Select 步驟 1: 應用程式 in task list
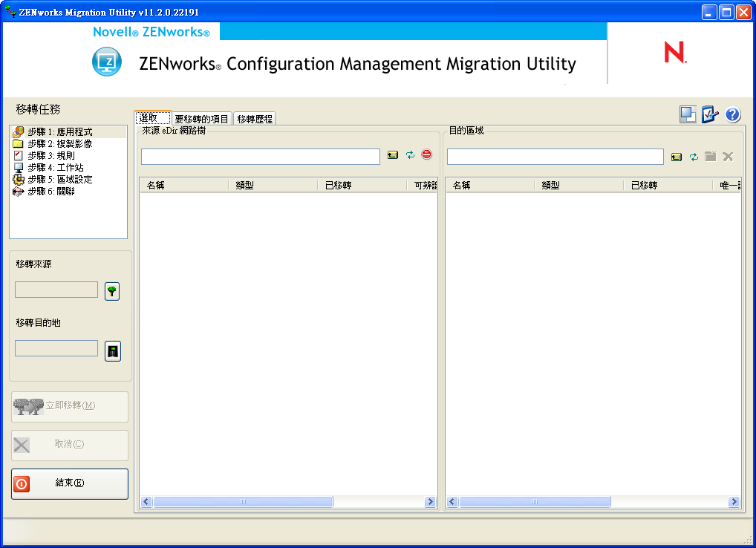The height and width of the screenshot is (548, 756). [x=59, y=132]
